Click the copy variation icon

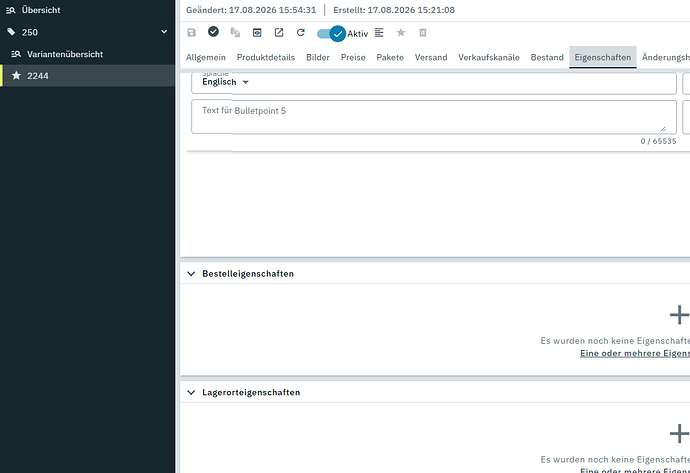point(235,33)
